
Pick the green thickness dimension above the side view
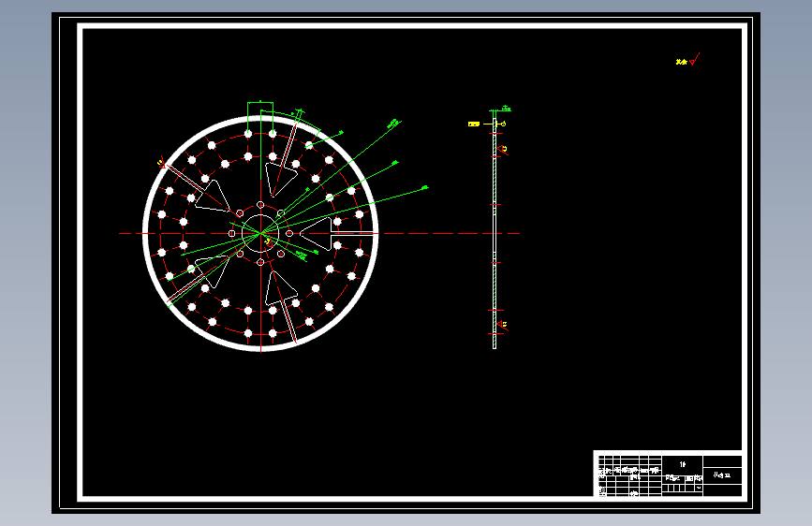click(x=501, y=109)
